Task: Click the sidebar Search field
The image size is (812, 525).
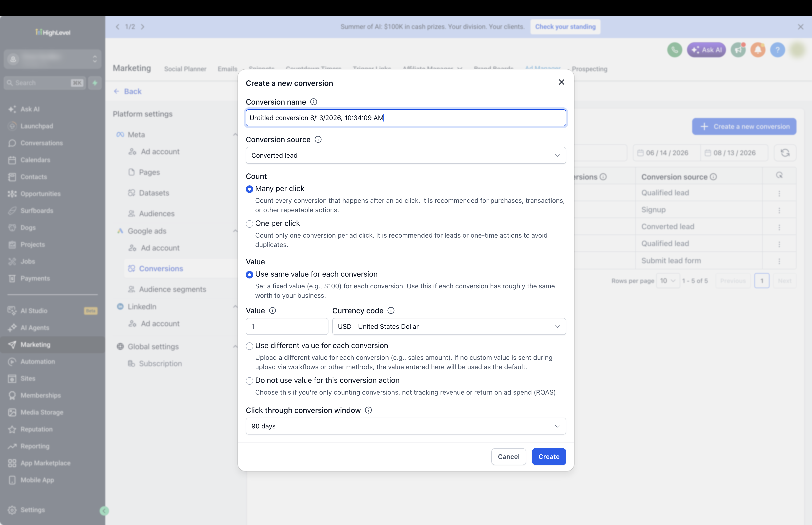Action: pyautogui.click(x=45, y=83)
